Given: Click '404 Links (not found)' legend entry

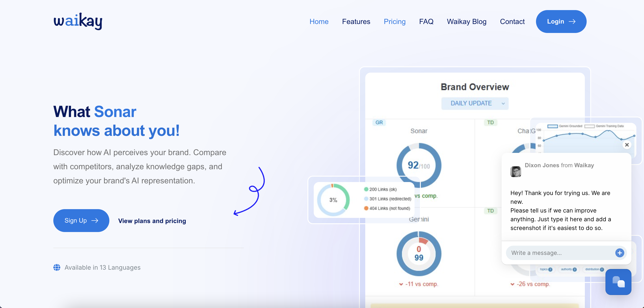Looking at the screenshot, I should (x=387, y=208).
